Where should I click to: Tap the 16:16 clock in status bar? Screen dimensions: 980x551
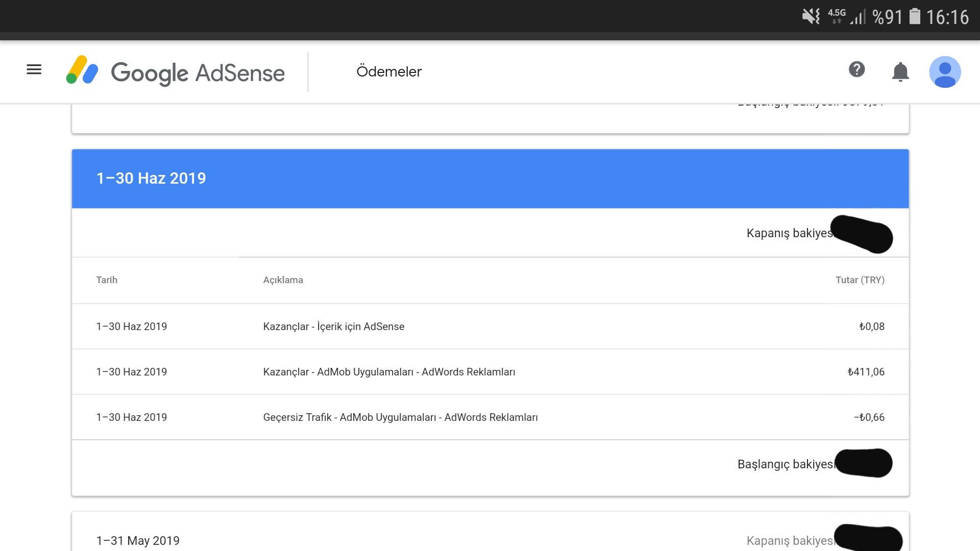point(947,17)
